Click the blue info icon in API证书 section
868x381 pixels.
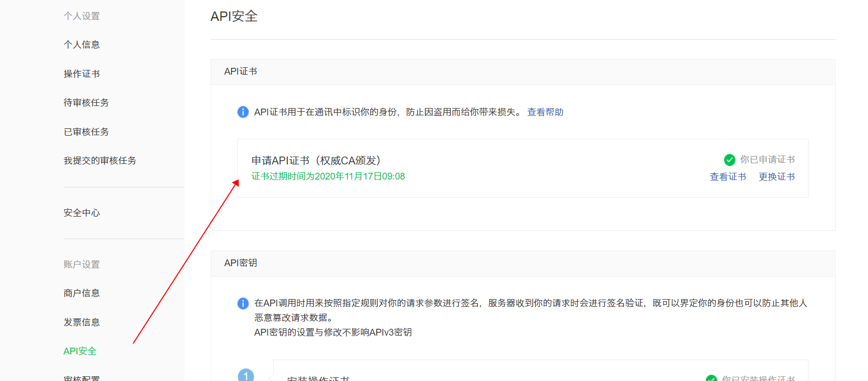243,112
